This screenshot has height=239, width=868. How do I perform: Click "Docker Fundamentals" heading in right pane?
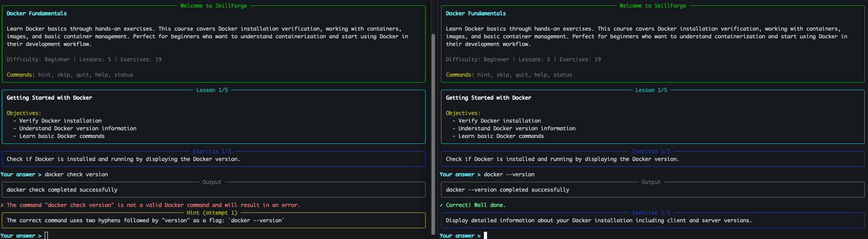click(x=476, y=14)
